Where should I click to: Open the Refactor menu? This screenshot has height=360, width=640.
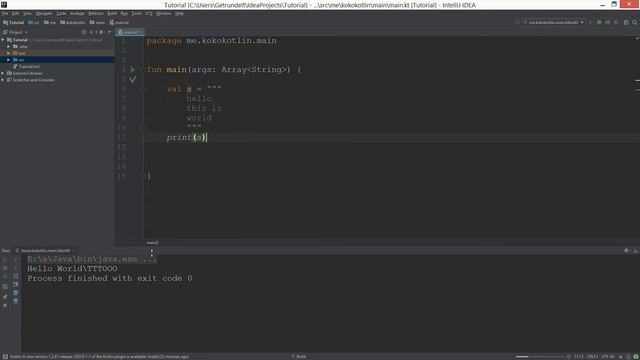(96, 13)
